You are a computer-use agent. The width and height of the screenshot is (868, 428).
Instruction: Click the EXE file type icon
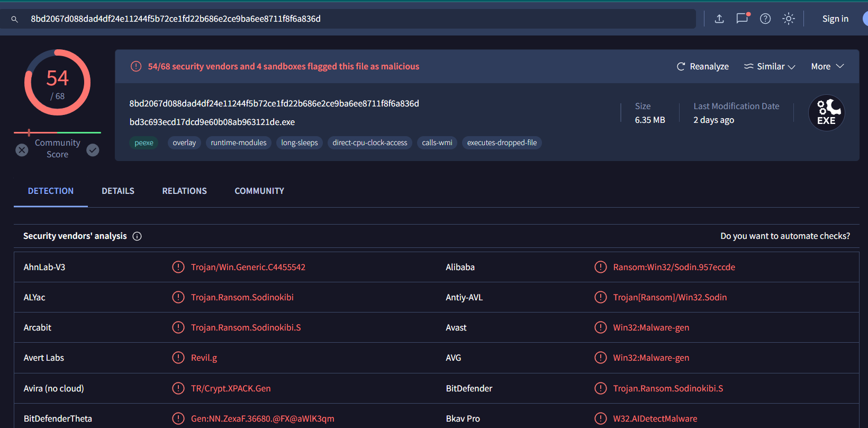pyautogui.click(x=826, y=113)
